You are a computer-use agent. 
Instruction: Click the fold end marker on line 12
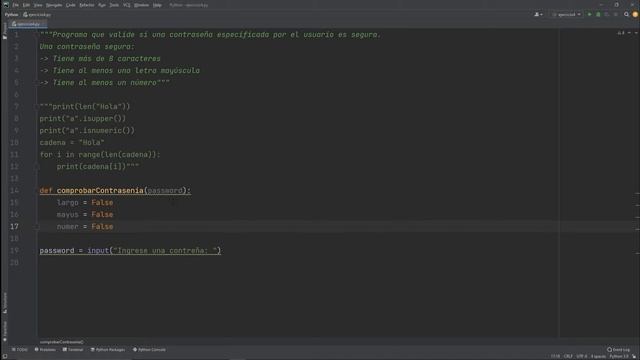click(36, 167)
